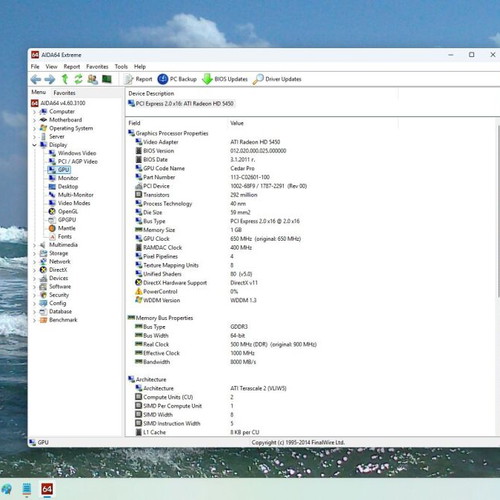Click the Devices tree icon
This screenshot has height=500, width=500.
tap(43, 278)
